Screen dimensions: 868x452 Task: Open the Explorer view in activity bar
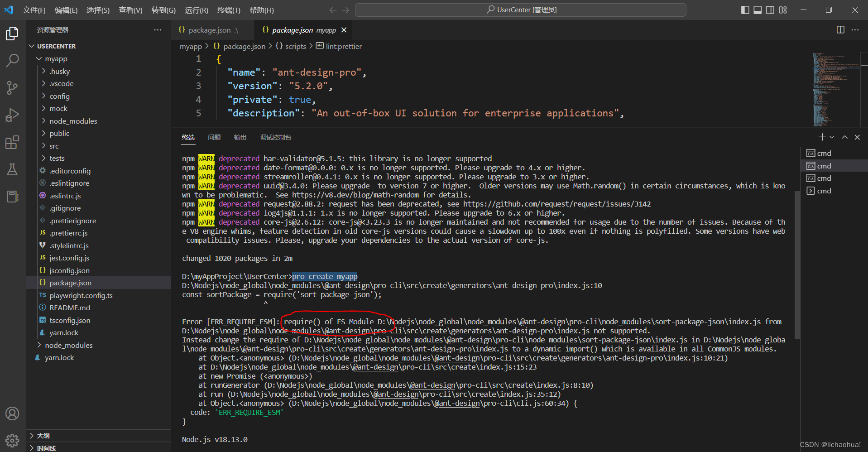pyautogui.click(x=12, y=34)
